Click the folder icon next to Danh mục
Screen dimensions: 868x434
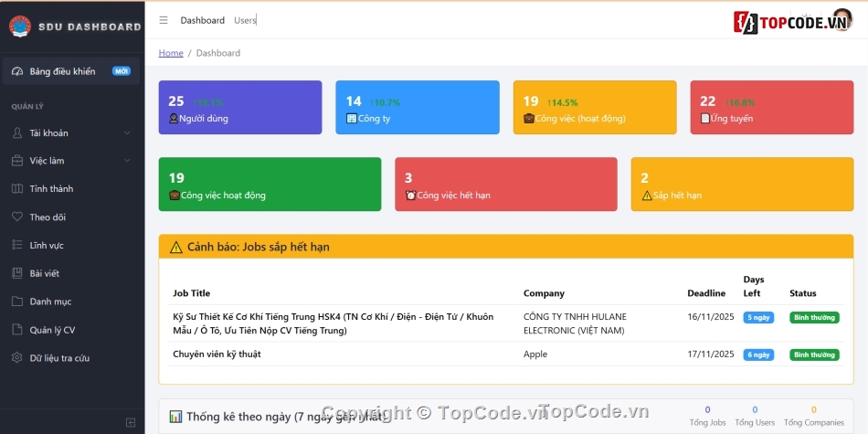coord(17,302)
